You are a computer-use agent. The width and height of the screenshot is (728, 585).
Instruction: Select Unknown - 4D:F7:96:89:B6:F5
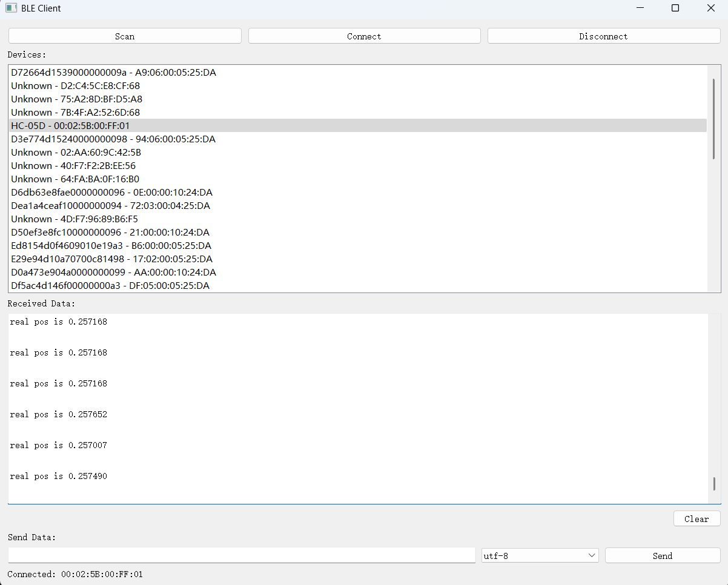[x=359, y=219]
